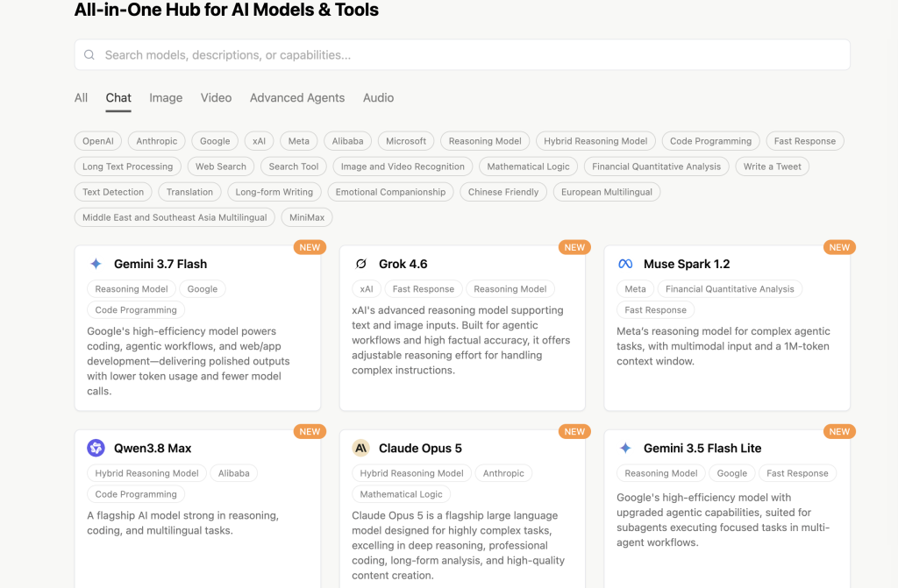Click the NEW badge on Gemini 3.7 Flash
898x588 pixels.
tap(310, 247)
